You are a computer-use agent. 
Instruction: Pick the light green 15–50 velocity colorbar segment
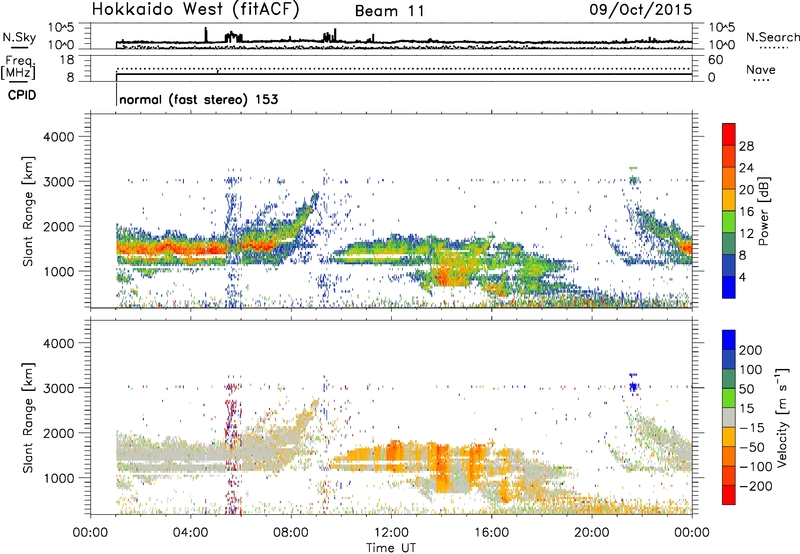pos(729,398)
